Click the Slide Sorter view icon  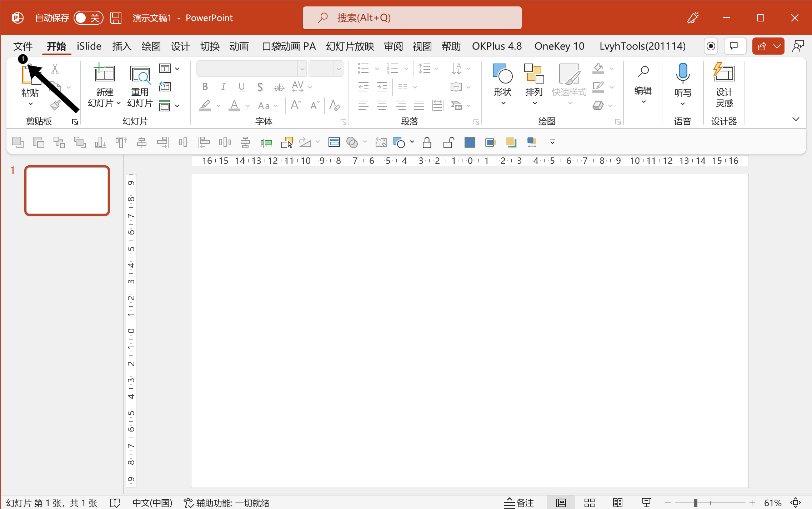[x=589, y=503]
